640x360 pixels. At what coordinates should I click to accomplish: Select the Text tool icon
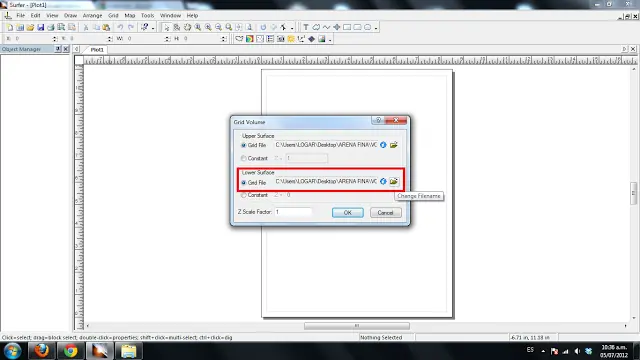coord(306,27)
